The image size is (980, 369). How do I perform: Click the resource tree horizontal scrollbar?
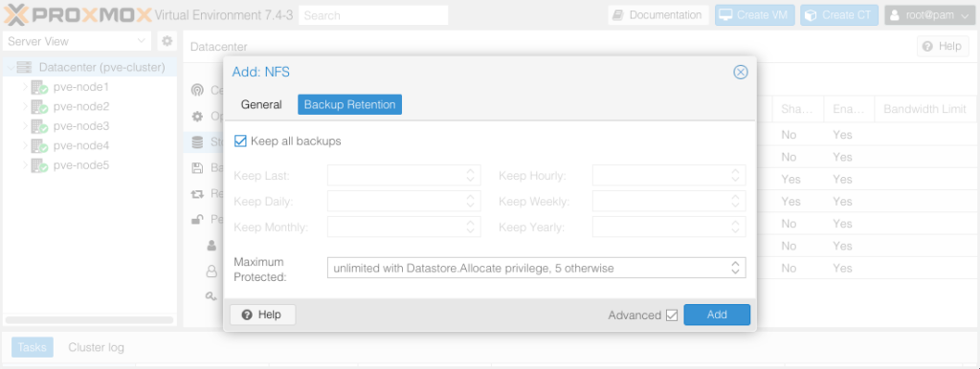[89, 320]
